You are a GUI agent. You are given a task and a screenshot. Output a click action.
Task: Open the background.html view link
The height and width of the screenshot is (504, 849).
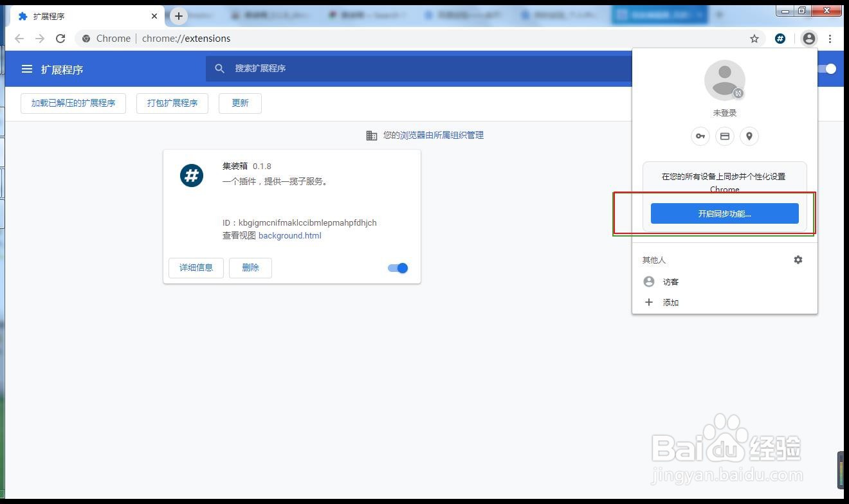[289, 236]
